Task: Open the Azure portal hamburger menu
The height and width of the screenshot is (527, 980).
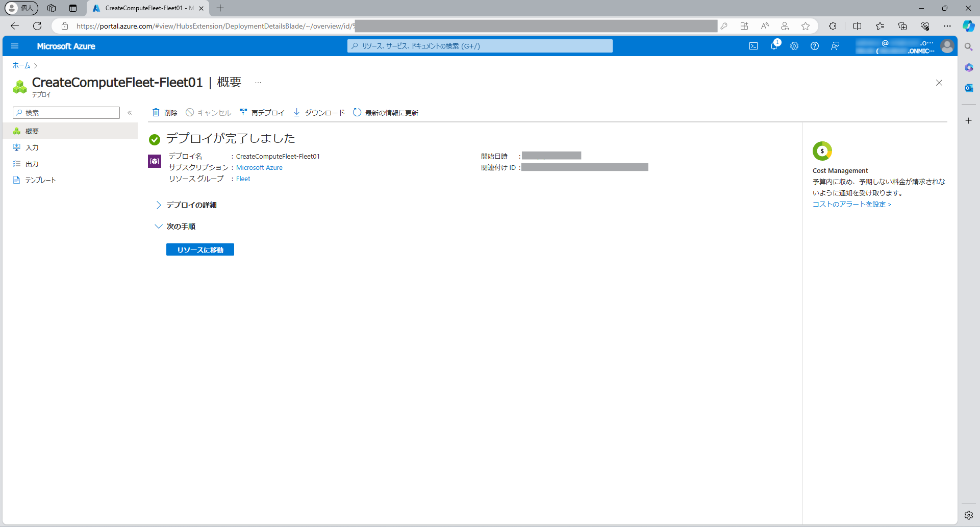Action: [x=15, y=46]
